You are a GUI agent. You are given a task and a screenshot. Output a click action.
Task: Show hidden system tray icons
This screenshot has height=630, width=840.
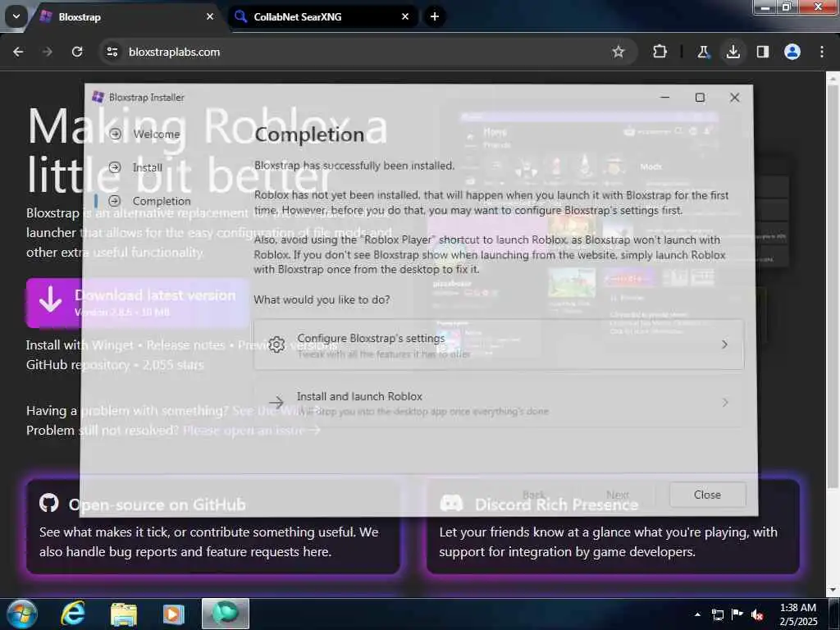[x=697, y=614]
